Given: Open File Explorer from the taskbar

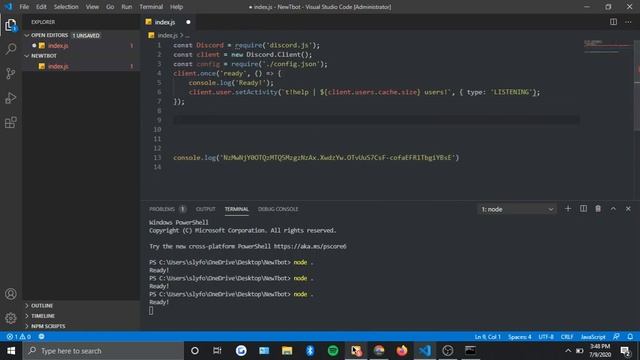Looking at the screenshot, I should (x=287, y=351).
